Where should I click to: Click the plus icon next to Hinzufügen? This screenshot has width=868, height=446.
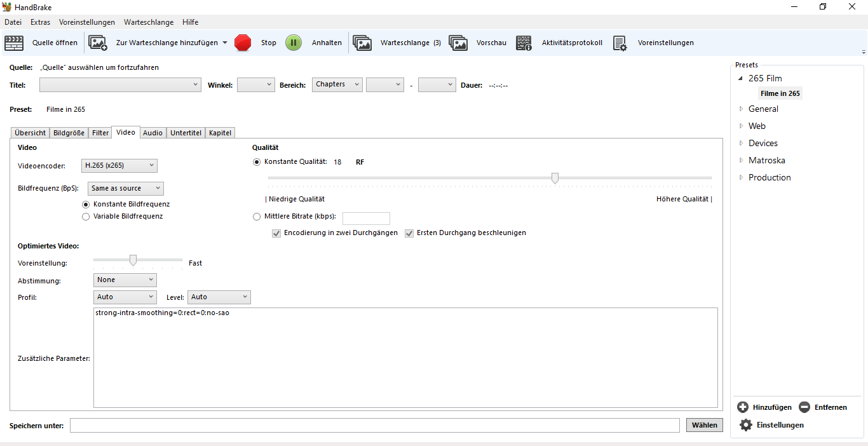pyautogui.click(x=743, y=407)
